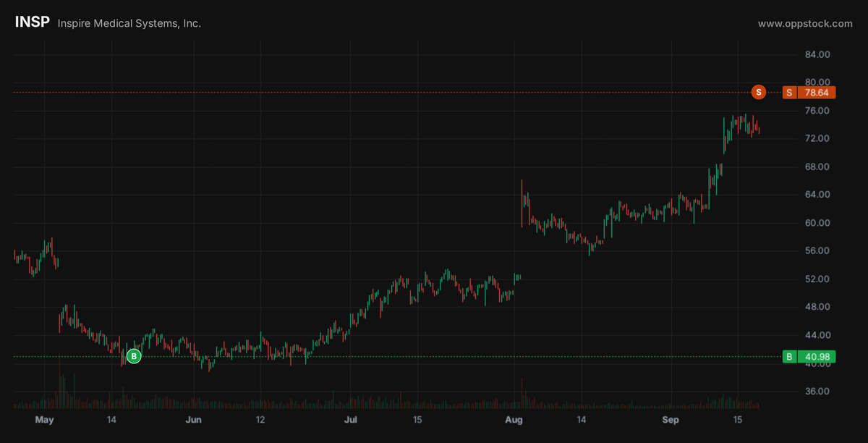Click the orange S sell marker on chart
Viewport: 868px width, 443px height.
pos(758,92)
